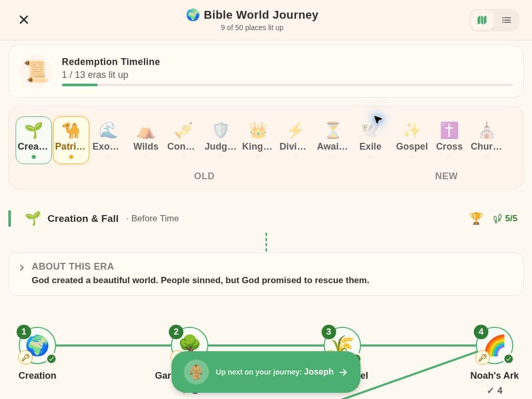Switch to map view
This screenshot has height=399, width=532.
click(482, 20)
